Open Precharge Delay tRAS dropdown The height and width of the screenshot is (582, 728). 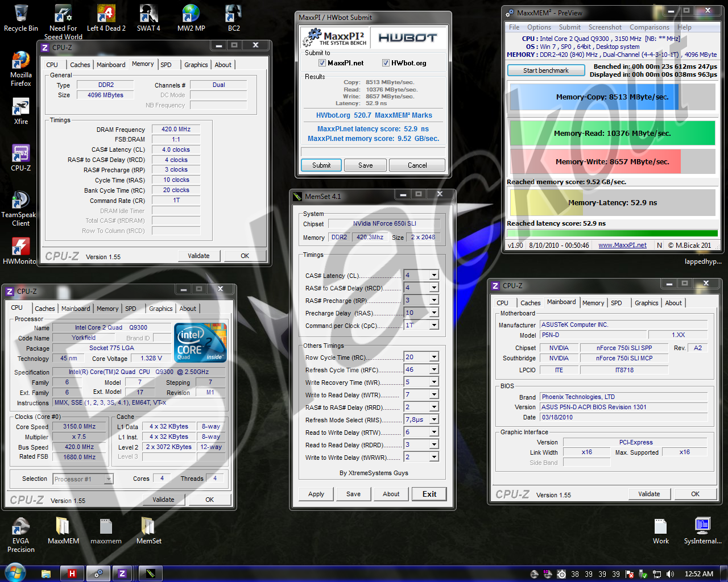pos(434,313)
